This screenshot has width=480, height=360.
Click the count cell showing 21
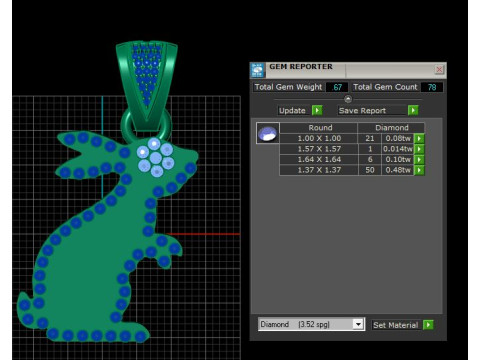pyautogui.click(x=370, y=138)
